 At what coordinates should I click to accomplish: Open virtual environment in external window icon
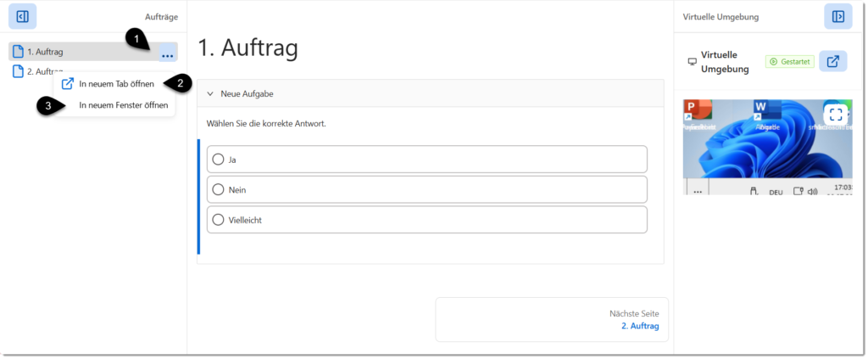833,61
